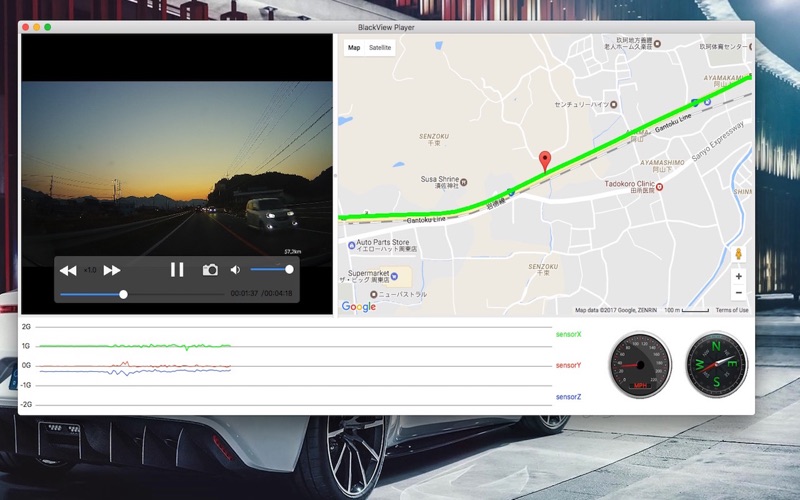Take a snapshot with the camera icon

click(x=210, y=270)
